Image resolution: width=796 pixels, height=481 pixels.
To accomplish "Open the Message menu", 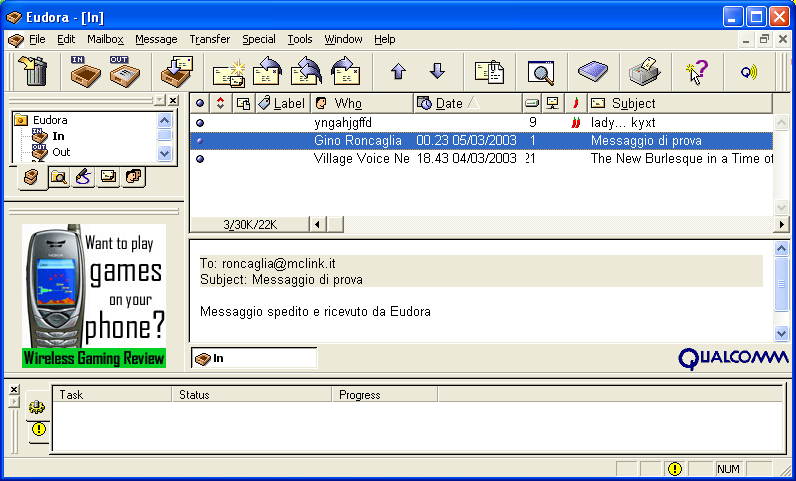I will point(156,39).
